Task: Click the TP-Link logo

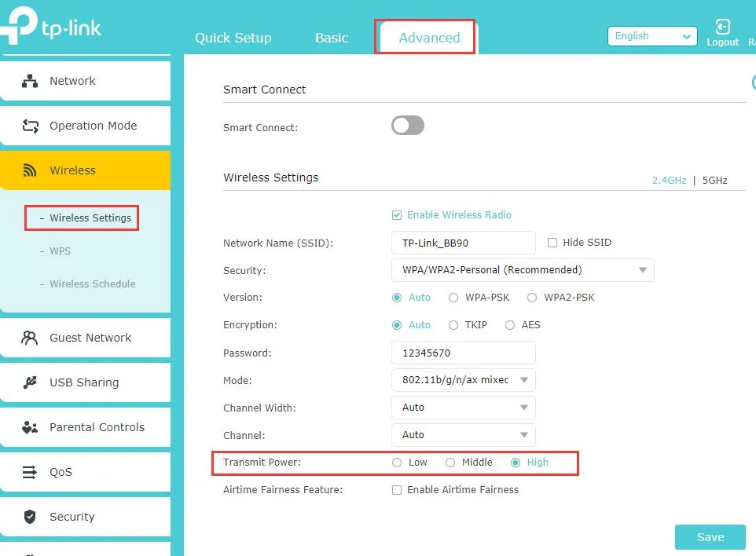Action: click(50, 27)
